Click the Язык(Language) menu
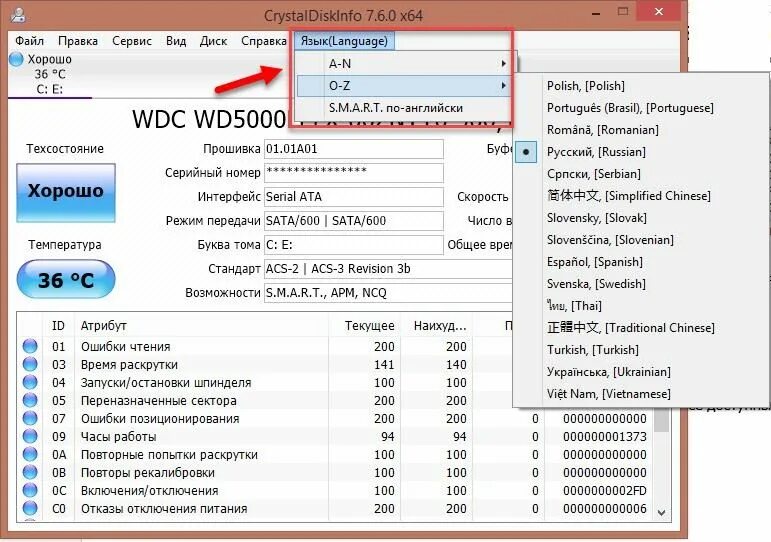The width and height of the screenshot is (771, 542). click(x=344, y=41)
